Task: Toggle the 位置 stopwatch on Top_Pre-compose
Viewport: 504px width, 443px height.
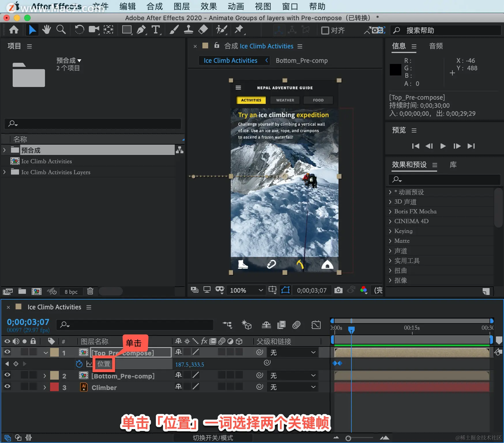Action: 79,364
